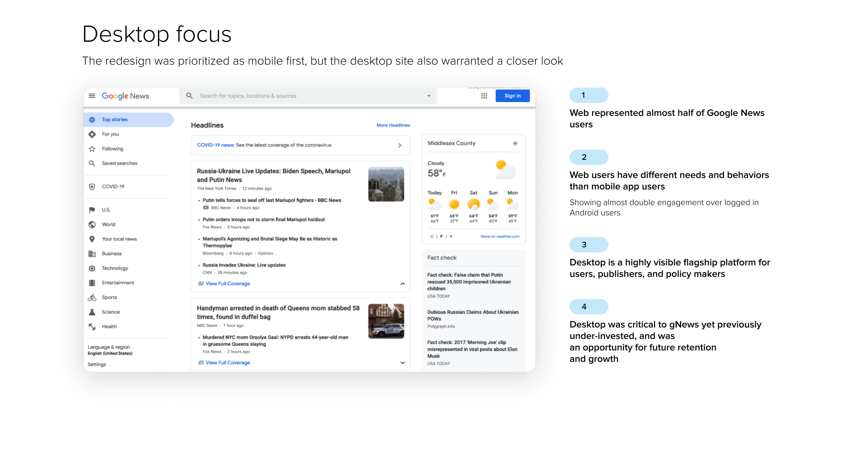Open search options dropdown arrow

click(x=429, y=96)
